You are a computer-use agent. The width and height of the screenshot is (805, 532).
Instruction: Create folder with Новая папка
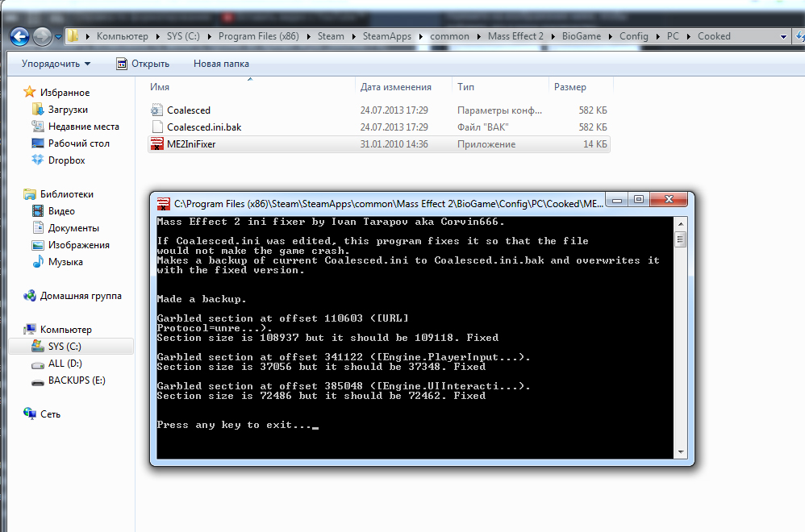(x=221, y=64)
